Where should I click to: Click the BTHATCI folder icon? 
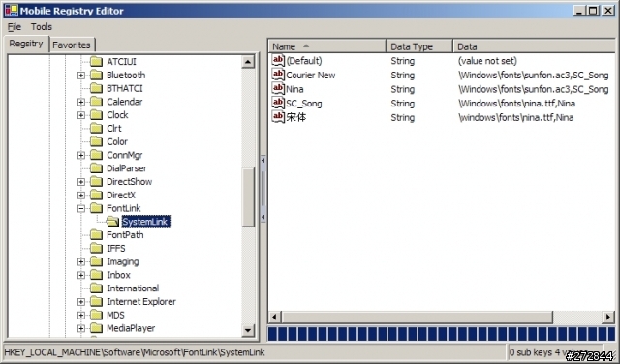tap(96, 88)
